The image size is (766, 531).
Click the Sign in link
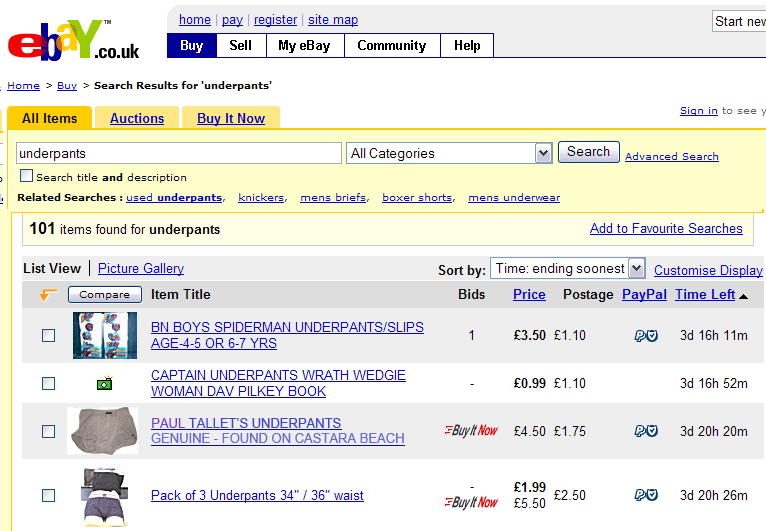coord(699,111)
